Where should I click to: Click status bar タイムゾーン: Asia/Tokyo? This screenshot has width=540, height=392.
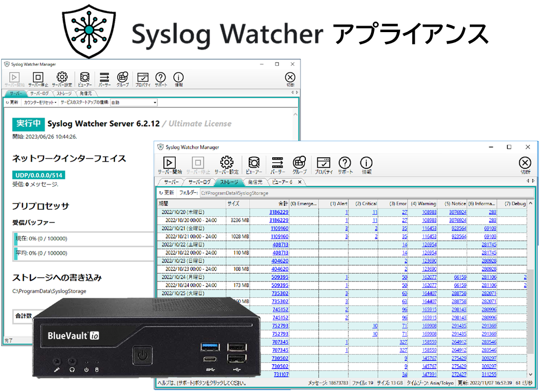tap(430, 383)
